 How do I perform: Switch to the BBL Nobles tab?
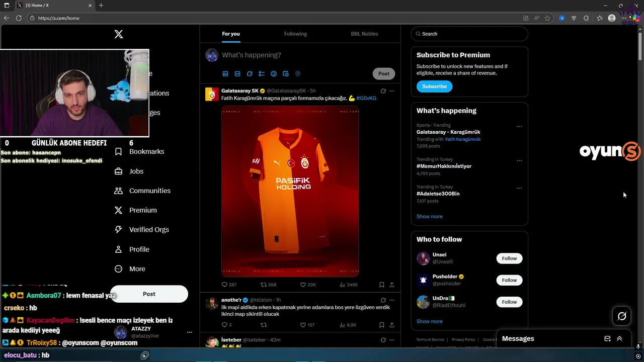tap(365, 34)
